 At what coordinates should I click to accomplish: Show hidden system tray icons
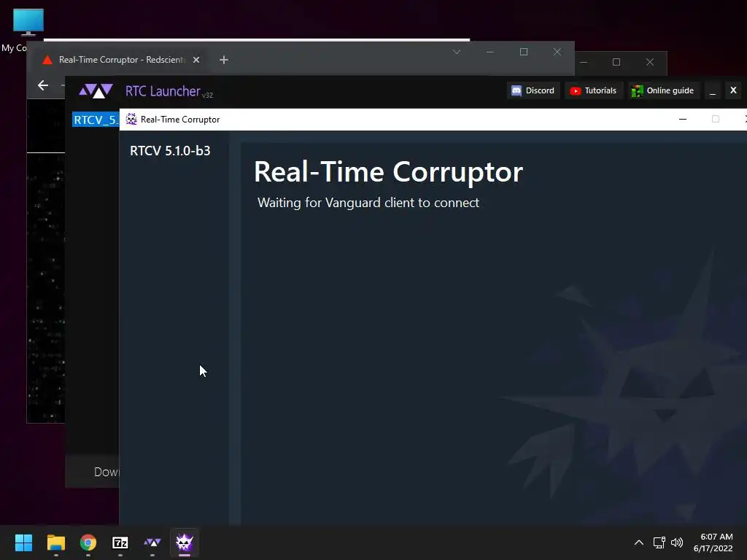click(x=639, y=542)
